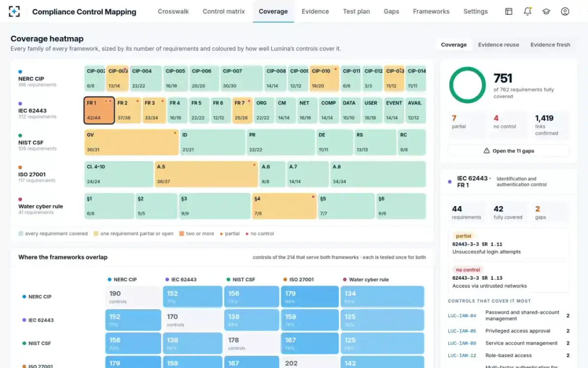Open the graduation cap learning icon
Viewport: 588px width, 368px height.
(546, 11)
